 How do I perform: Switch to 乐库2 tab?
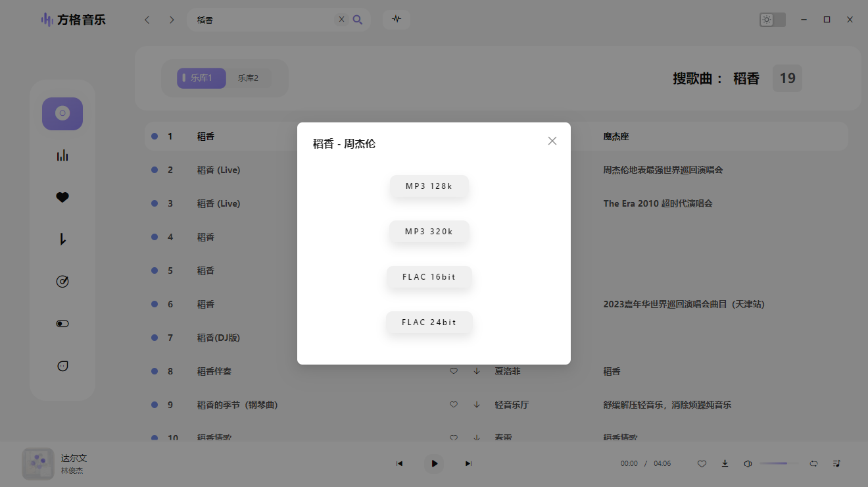[x=248, y=78]
